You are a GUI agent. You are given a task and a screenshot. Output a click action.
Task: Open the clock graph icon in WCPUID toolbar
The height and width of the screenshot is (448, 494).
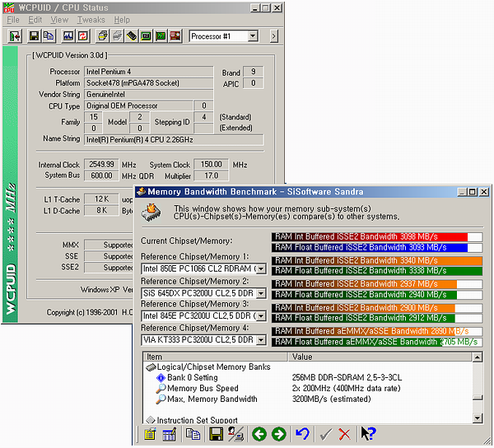(x=68, y=36)
